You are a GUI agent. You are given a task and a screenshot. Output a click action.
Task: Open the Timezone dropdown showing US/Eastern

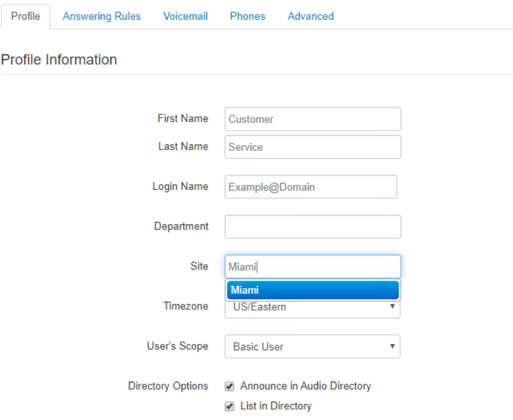[x=312, y=309]
